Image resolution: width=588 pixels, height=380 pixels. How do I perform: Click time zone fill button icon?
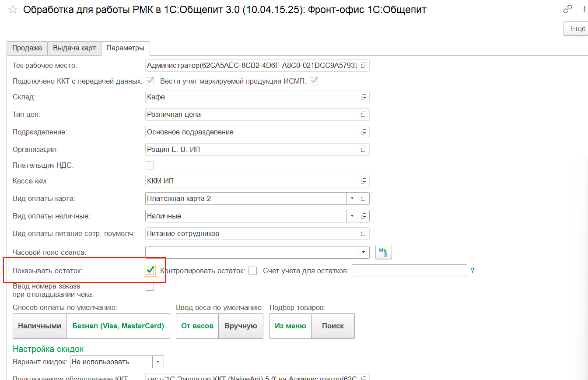pyautogui.click(x=383, y=252)
